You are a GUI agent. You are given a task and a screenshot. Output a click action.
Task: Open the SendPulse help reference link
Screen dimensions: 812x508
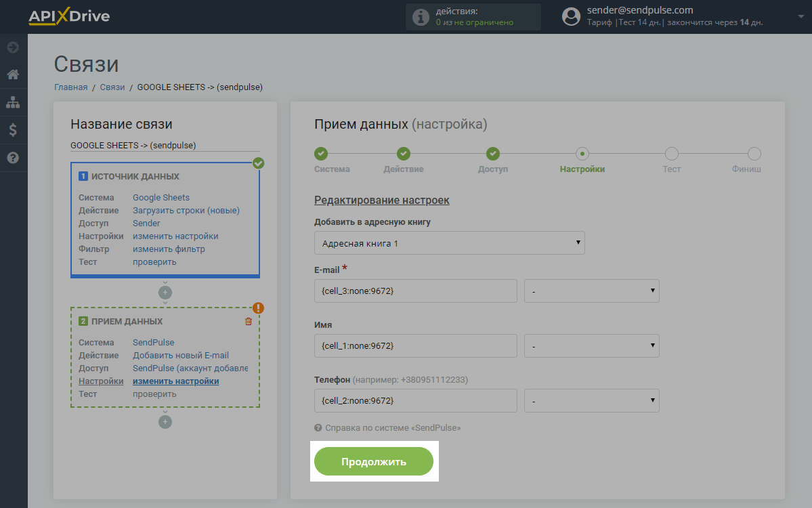393,427
